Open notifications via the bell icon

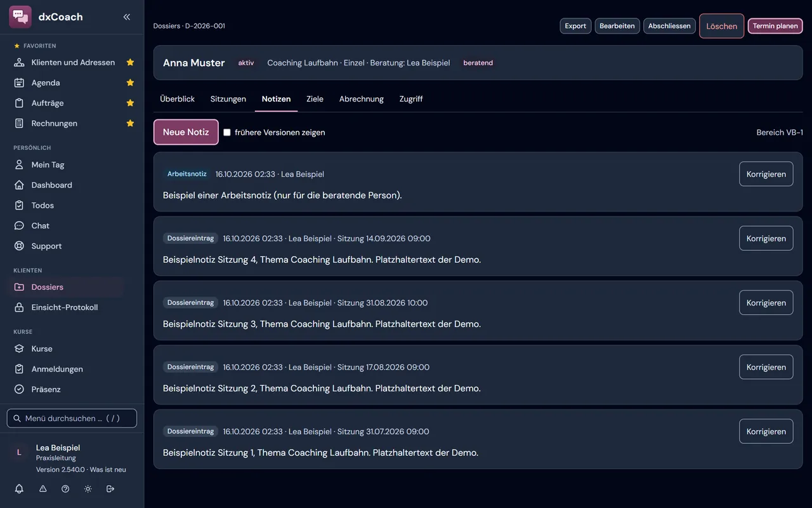coord(19,489)
